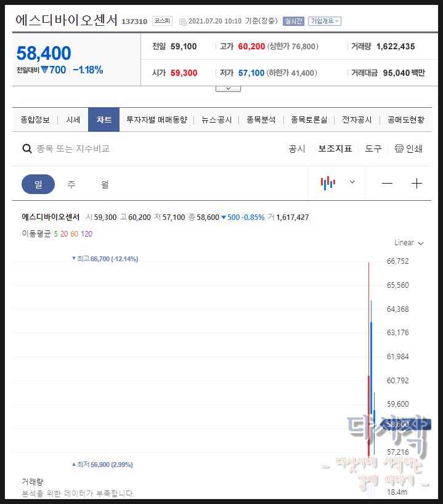
Task: Open the 종목분석 tab
Action: [x=261, y=120]
